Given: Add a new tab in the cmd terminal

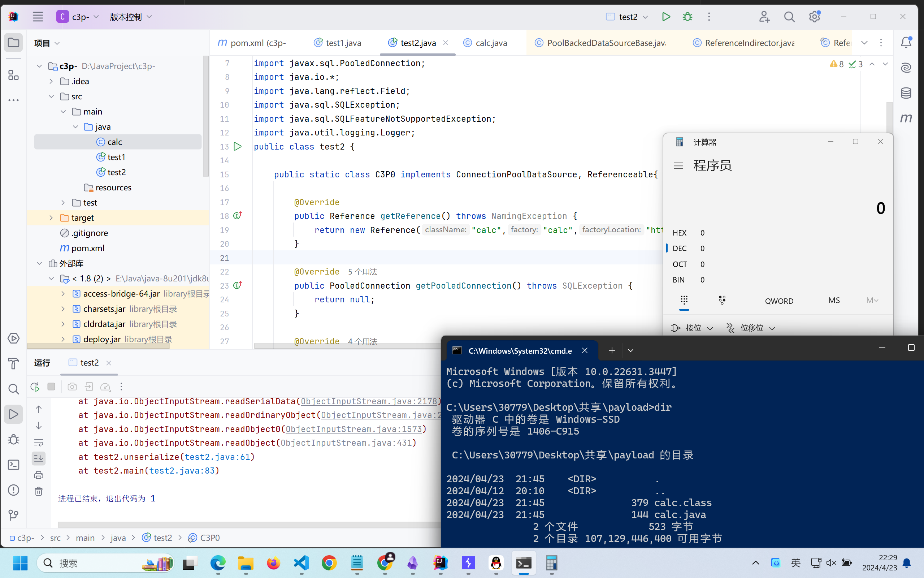Looking at the screenshot, I should tap(612, 350).
